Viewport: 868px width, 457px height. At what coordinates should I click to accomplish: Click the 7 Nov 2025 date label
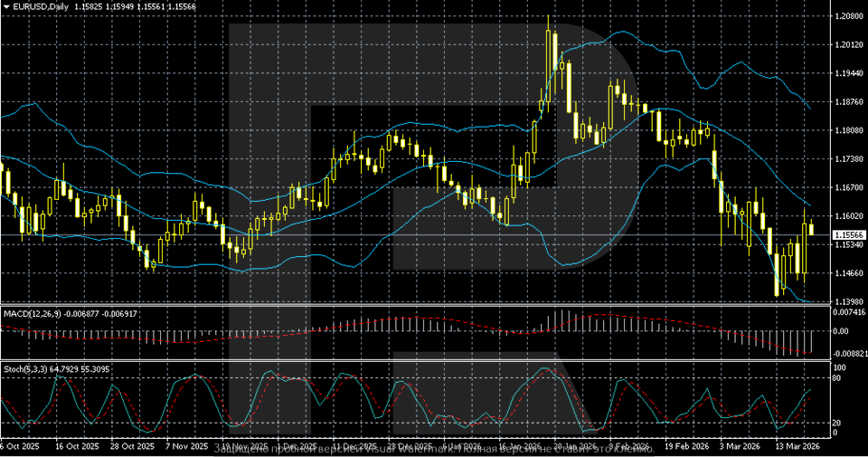pos(186,446)
